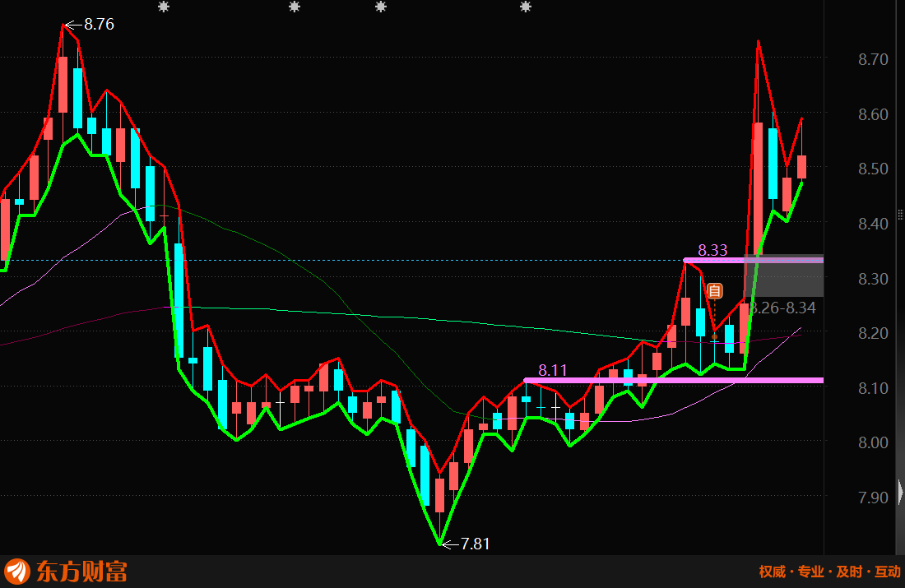Click the 8.00 price axis label
905x588 pixels.
tap(873, 442)
